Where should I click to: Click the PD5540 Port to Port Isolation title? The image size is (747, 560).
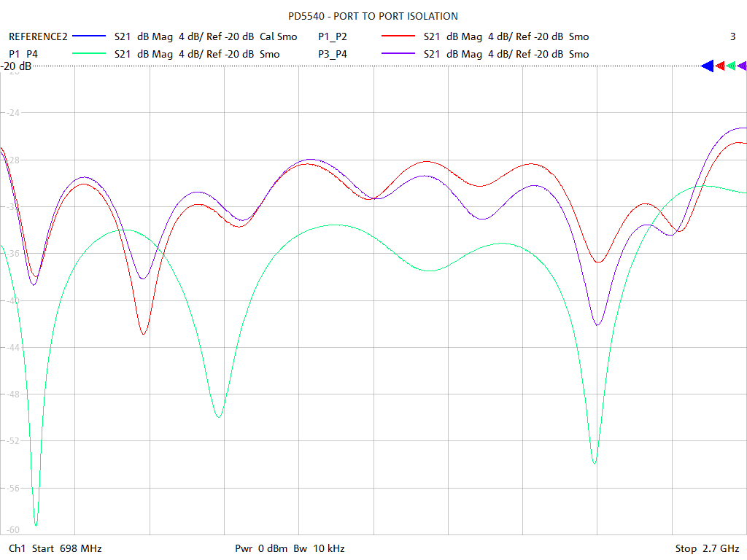click(373, 16)
